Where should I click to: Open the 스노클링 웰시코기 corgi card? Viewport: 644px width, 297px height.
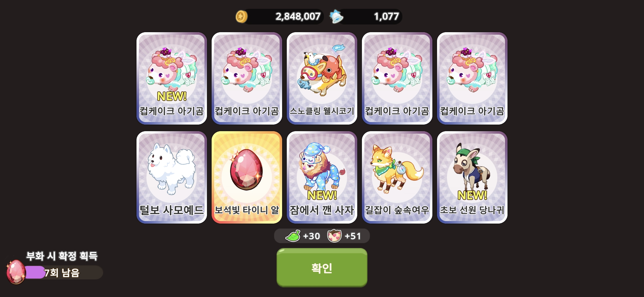(x=322, y=78)
